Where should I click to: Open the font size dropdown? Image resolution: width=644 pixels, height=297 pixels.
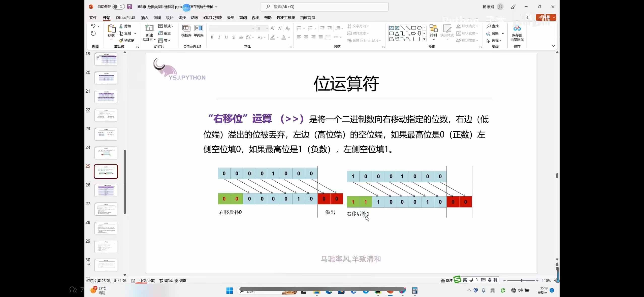coord(267,28)
